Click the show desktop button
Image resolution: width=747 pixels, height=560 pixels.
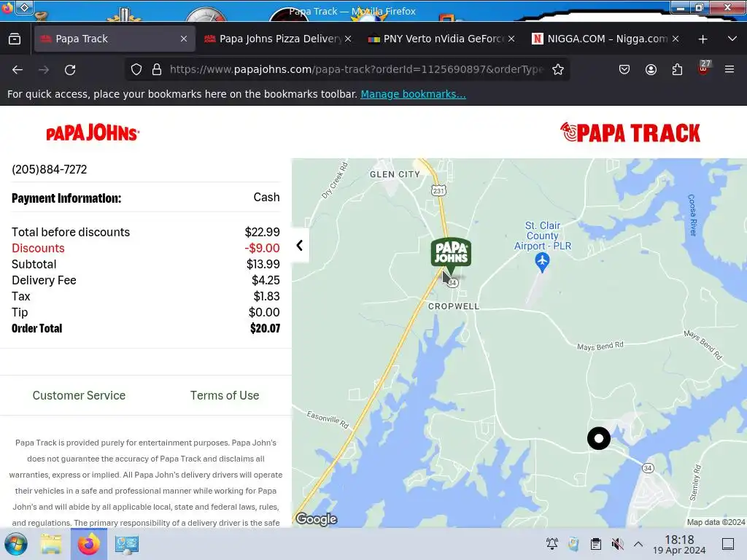tap(728, 544)
